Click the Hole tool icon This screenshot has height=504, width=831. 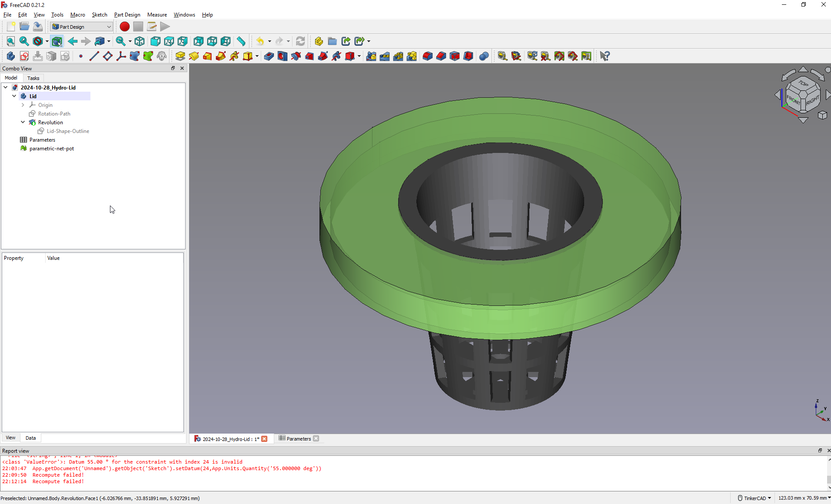[283, 56]
